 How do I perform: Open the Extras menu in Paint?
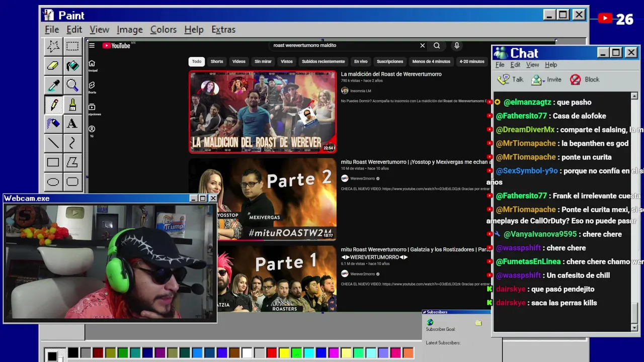click(x=223, y=30)
